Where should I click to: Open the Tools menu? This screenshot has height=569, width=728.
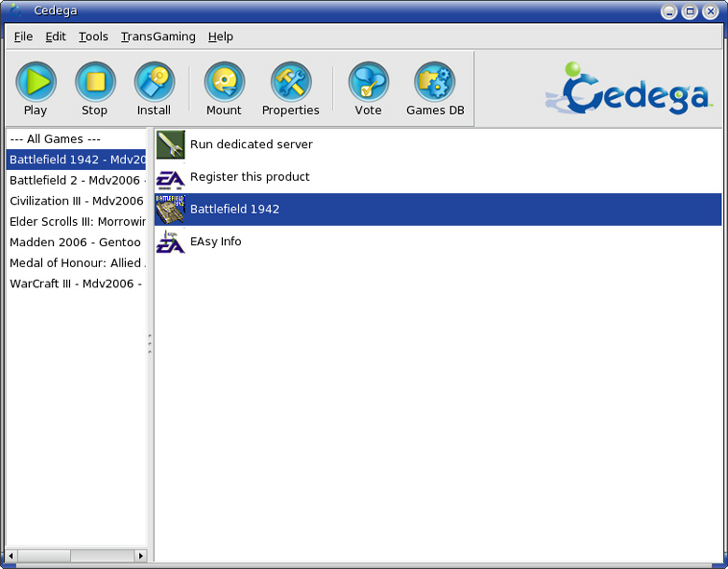(x=93, y=36)
